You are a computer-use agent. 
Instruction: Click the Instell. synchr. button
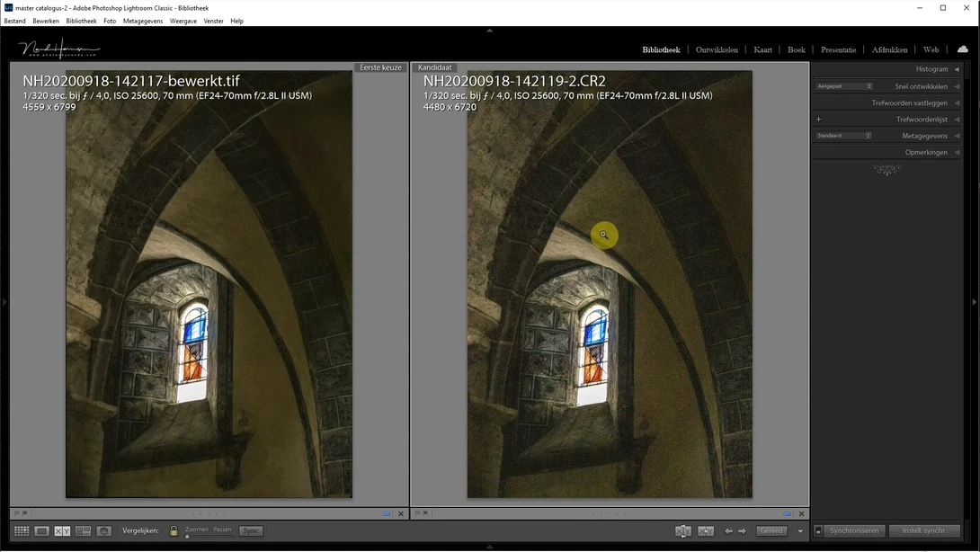tap(924, 530)
